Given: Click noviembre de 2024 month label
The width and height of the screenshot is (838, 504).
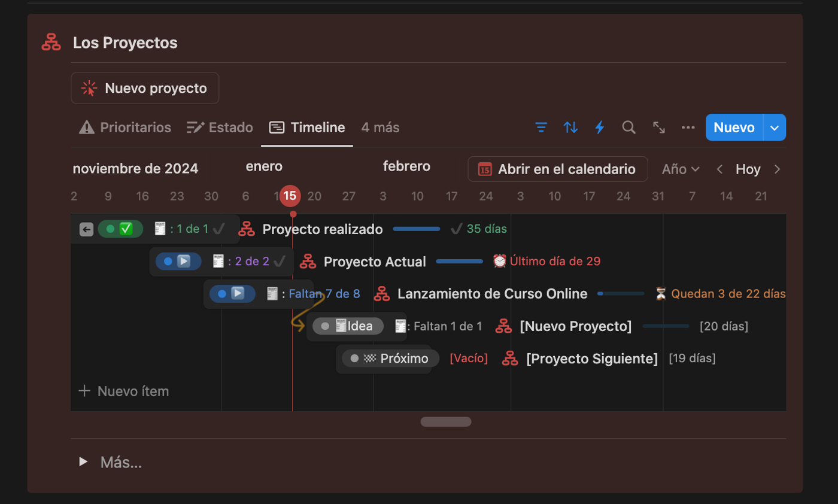Looking at the screenshot, I should (135, 168).
